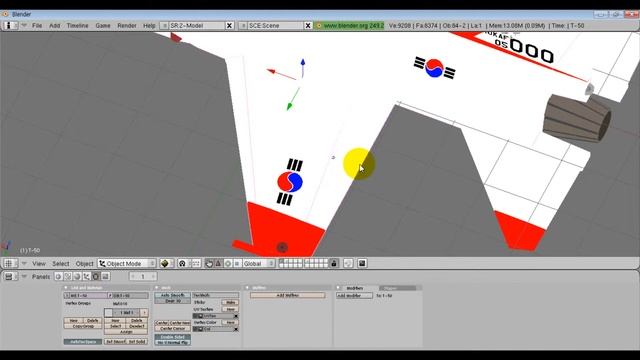640x360 pixels.
Task: Open the SR:2-Model screen selector
Action: pyautogui.click(x=164, y=25)
